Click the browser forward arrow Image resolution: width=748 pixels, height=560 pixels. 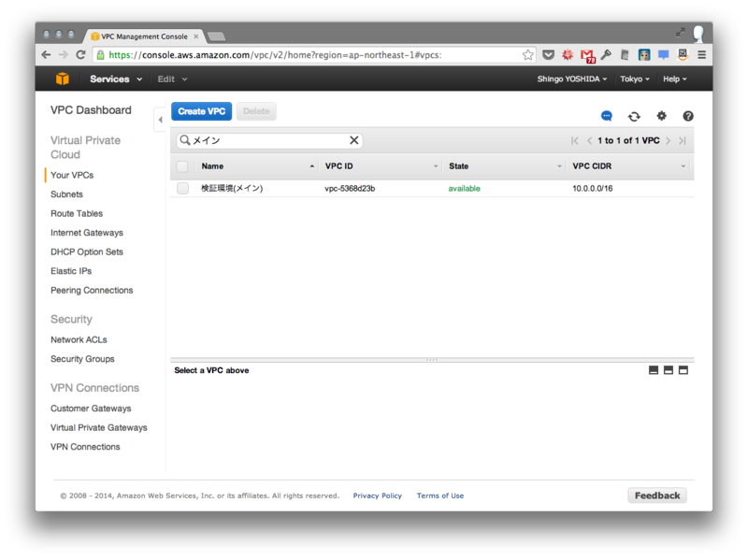[x=64, y=55]
